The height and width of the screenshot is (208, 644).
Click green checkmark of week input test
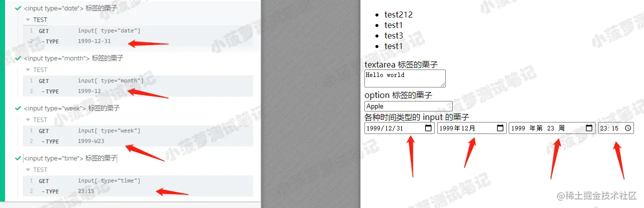[x=18, y=108]
